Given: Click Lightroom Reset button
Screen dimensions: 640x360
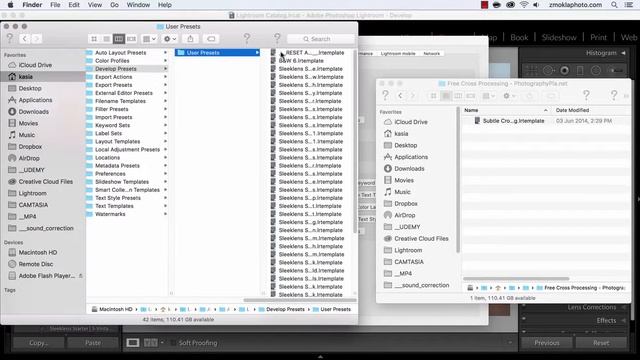Looking at the screenshot, I should coord(601,343).
